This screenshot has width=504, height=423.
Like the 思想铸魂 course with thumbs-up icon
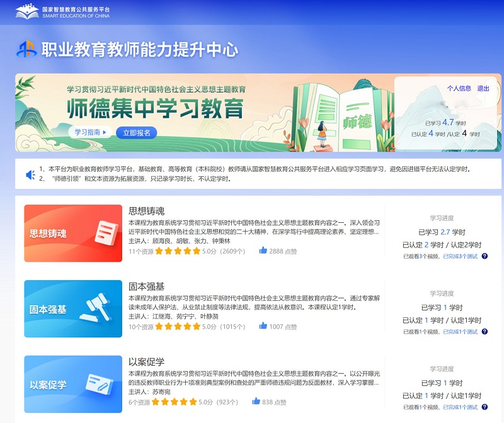tap(263, 251)
